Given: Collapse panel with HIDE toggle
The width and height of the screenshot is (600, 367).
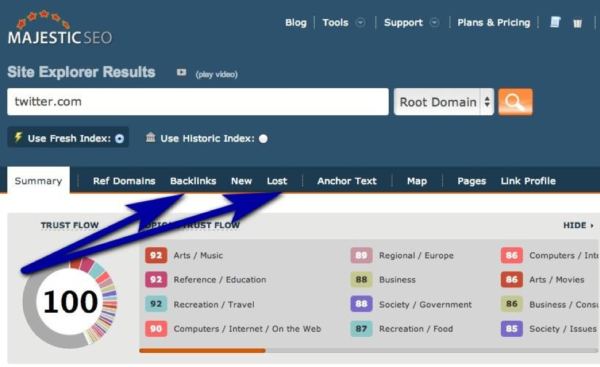Looking at the screenshot, I should [578, 225].
